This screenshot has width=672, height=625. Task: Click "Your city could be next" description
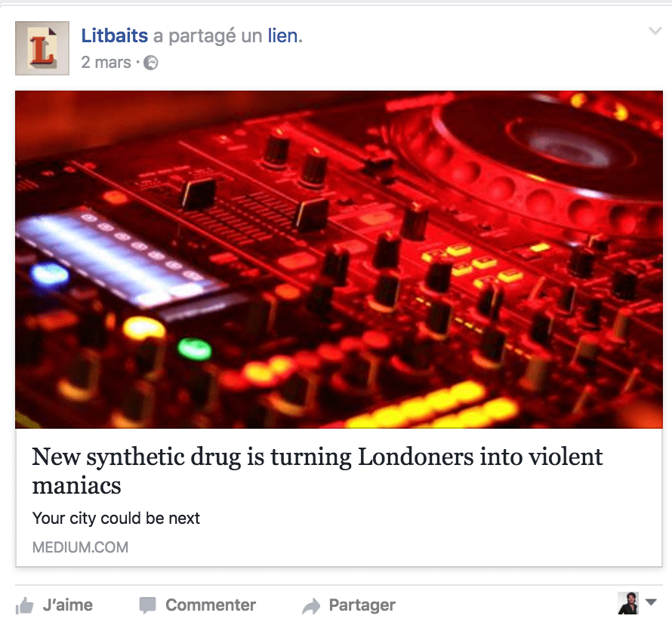[116, 519]
